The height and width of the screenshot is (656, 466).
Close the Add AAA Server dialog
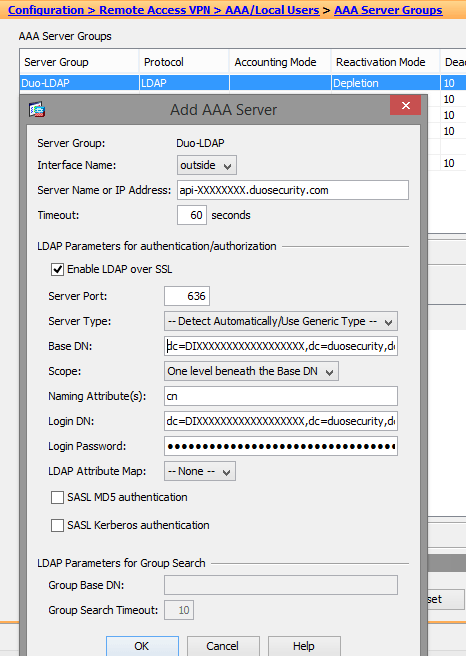[x=405, y=105]
